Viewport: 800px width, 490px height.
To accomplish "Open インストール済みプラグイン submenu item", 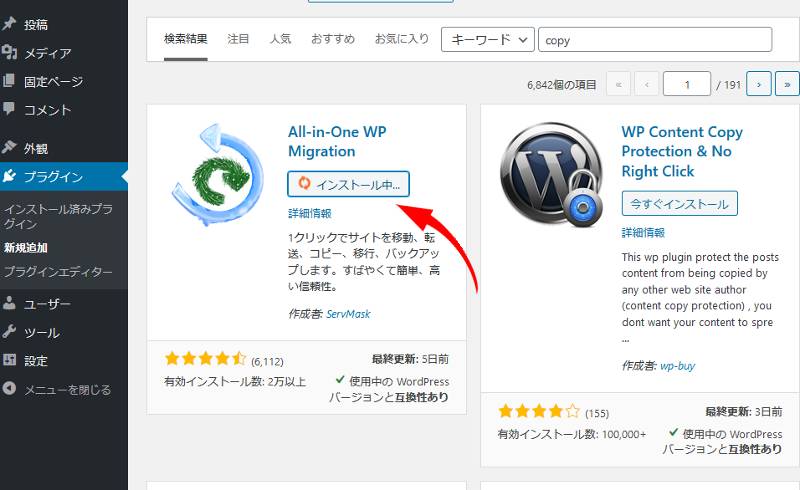I will pyautogui.click(x=58, y=216).
